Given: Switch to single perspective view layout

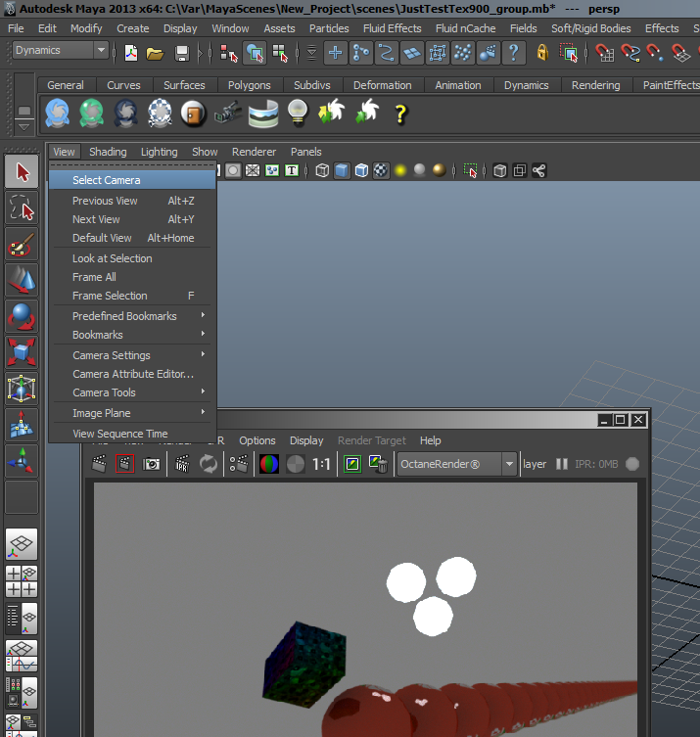Looking at the screenshot, I should [22, 544].
